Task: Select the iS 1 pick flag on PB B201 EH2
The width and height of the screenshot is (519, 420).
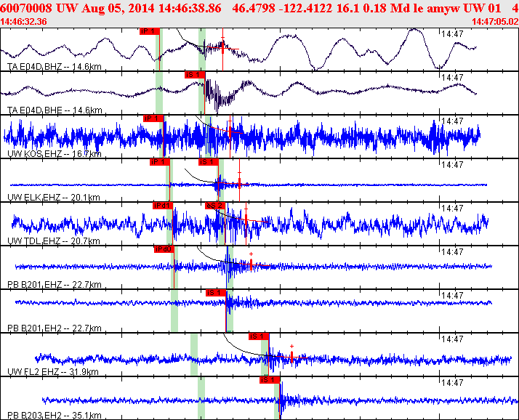Action: 216,293
